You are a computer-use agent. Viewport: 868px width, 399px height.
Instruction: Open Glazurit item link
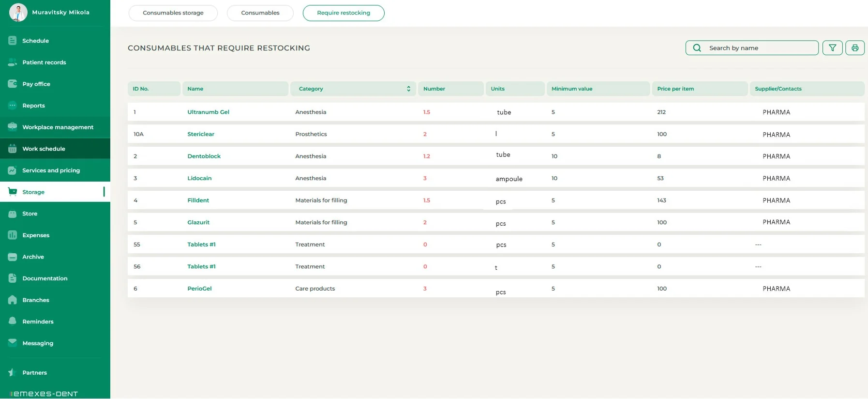pos(198,222)
